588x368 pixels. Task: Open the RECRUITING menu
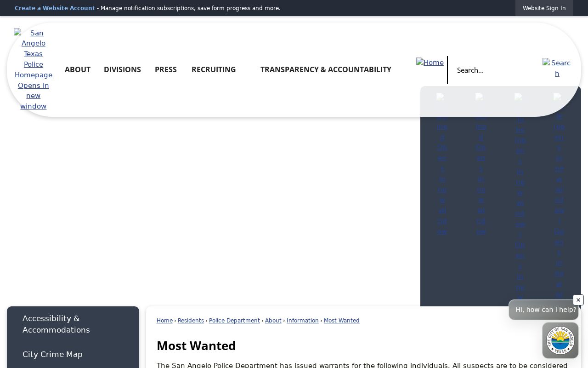click(214, 69)
